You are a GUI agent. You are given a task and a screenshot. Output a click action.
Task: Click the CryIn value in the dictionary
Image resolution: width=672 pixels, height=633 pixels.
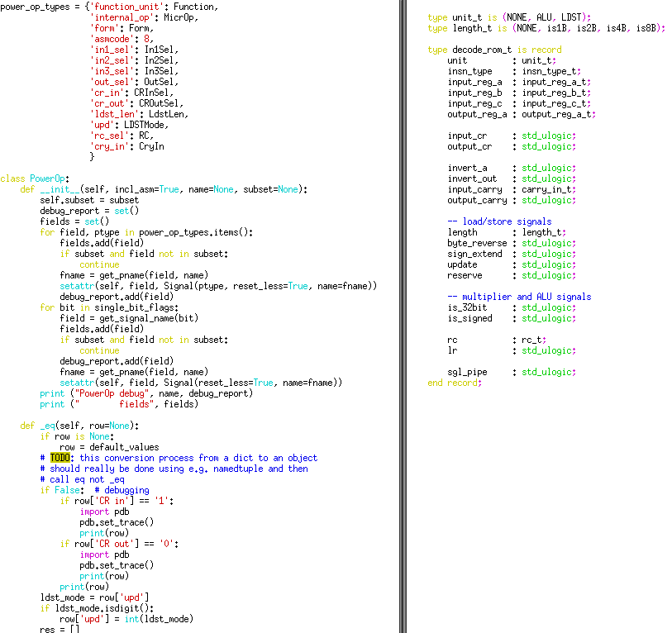pyautogui.click(x=151, y=146)
